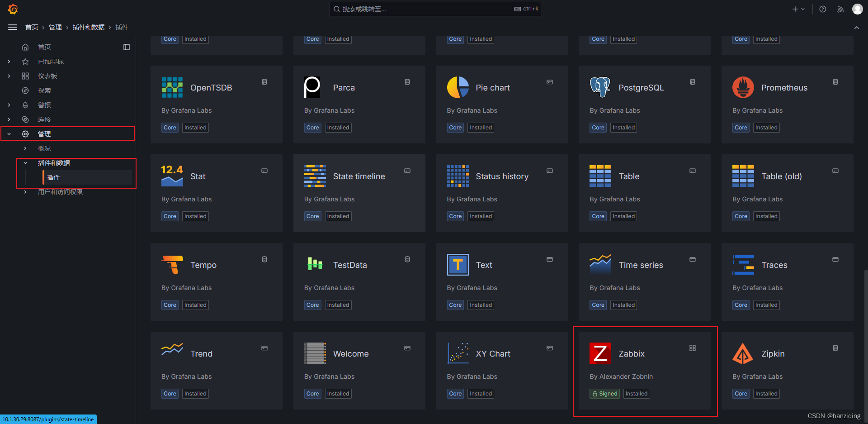
Task: Open the Zabbix plugin title
Action: (x=632, y=354)
